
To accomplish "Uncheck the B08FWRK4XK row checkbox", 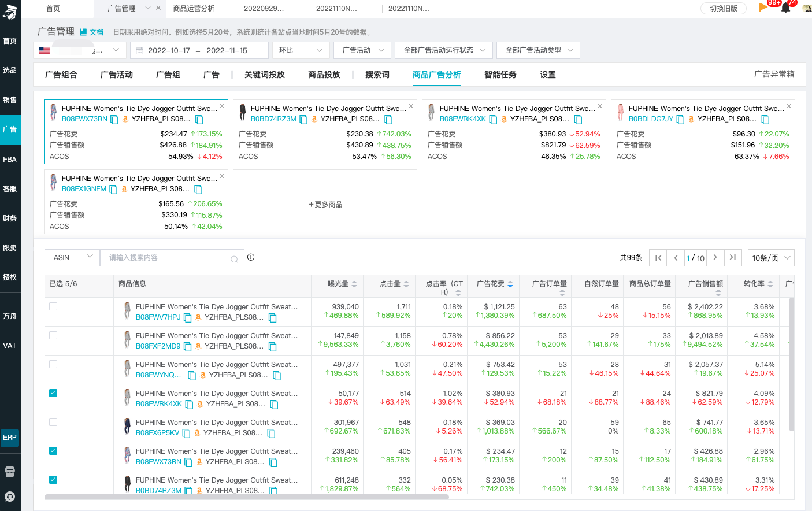I will click(53, 393).
